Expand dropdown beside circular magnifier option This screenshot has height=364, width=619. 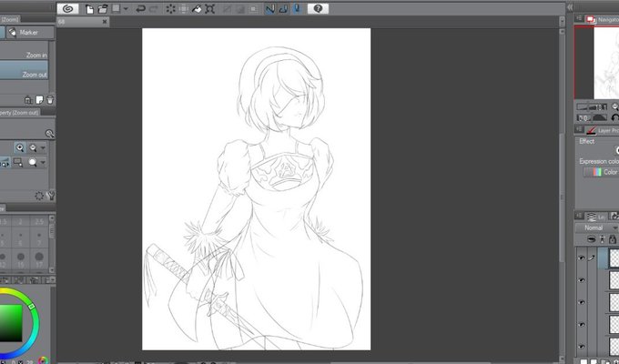click(x=43, y=162)
